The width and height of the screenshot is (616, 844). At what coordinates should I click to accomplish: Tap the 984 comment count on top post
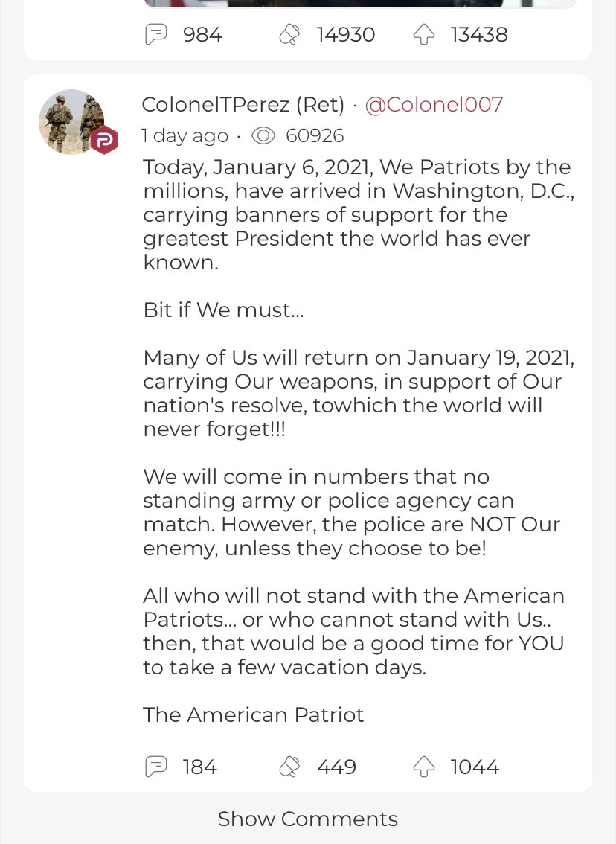point(202,35)
